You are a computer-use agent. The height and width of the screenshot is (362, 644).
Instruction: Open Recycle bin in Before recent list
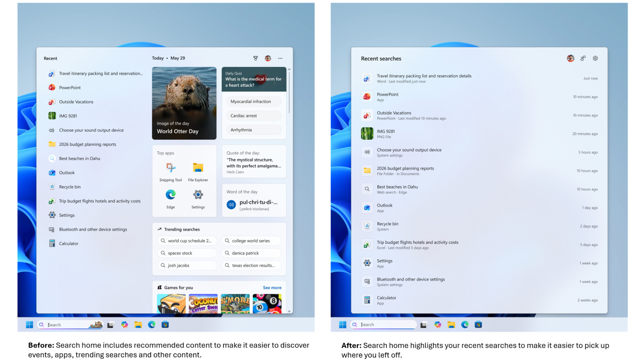coord(94,187)
